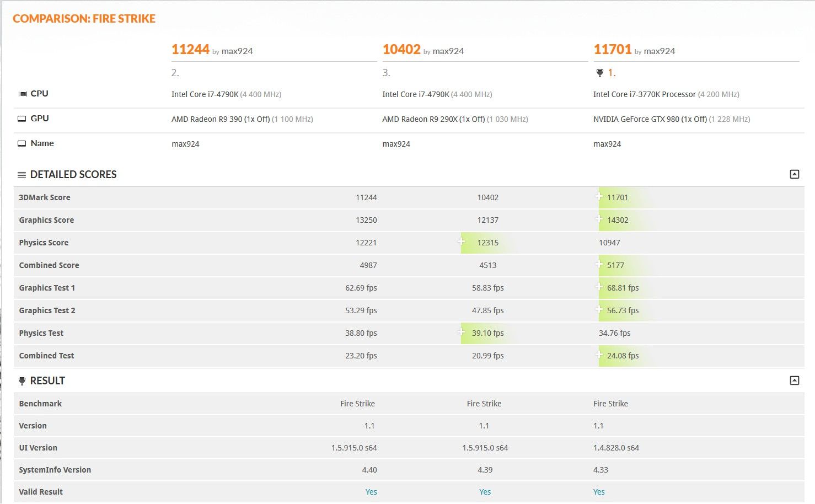Click the Result trophy icon
The width and height of the screenshot is (815, 504).
[x=22, y=381]
